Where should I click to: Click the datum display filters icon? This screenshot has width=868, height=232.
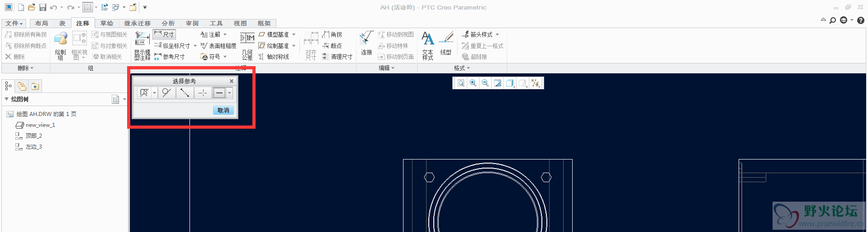coord(536,83)
